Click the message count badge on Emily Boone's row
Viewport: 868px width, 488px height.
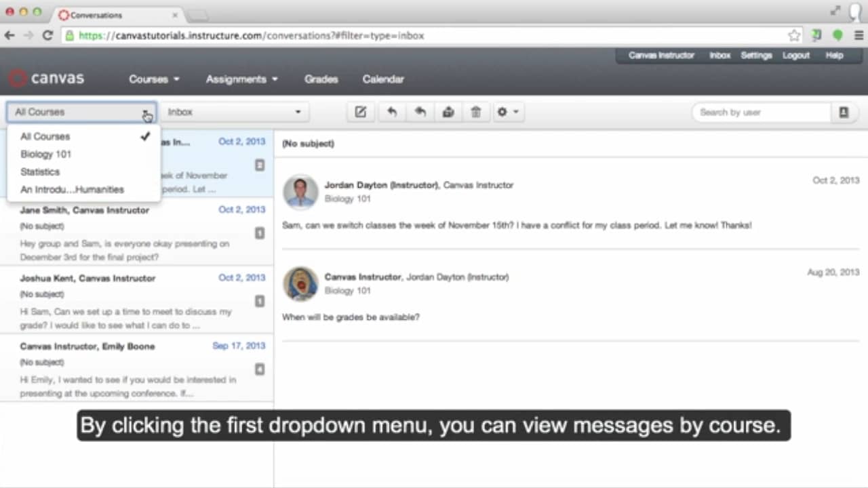[260, 369]
